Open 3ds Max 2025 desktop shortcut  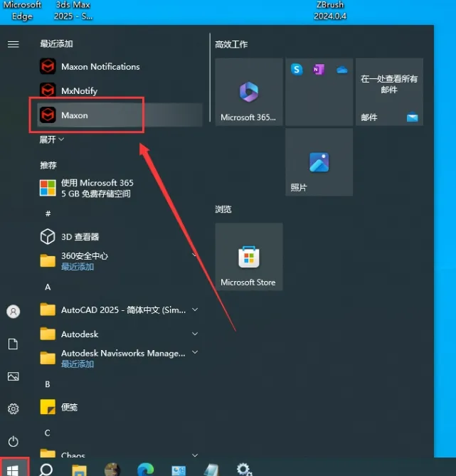click(73, 11)
